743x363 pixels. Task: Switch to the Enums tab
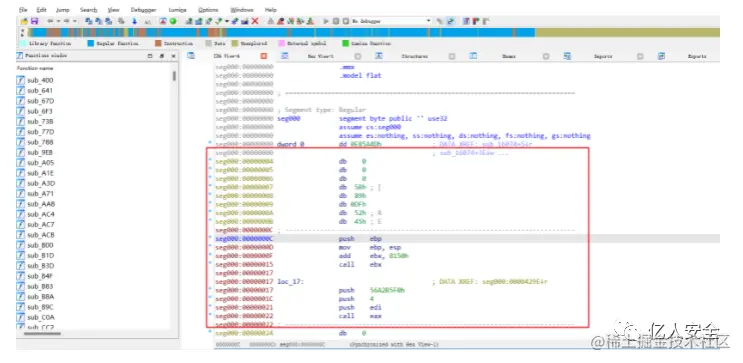509,56
